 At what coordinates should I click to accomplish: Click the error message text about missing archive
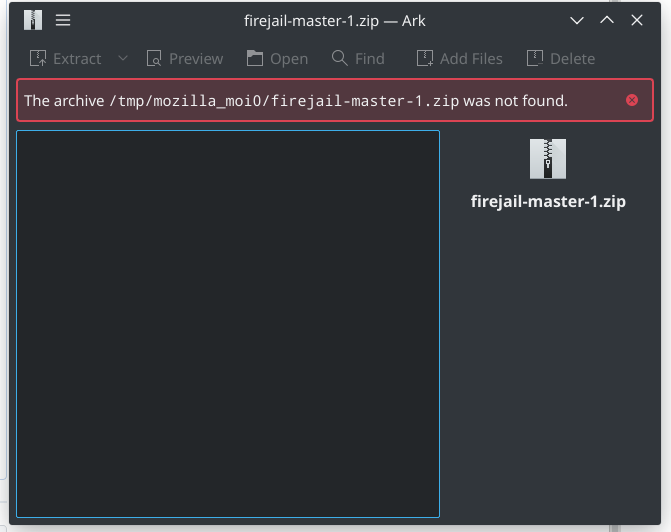coord(296,101)
